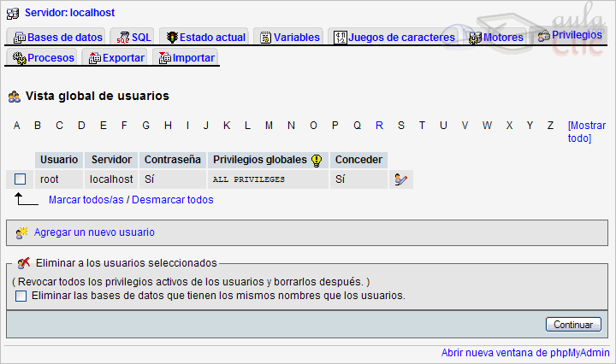Click letter A in the alphabet filter
616x364 pixels.
click(16, 126)
